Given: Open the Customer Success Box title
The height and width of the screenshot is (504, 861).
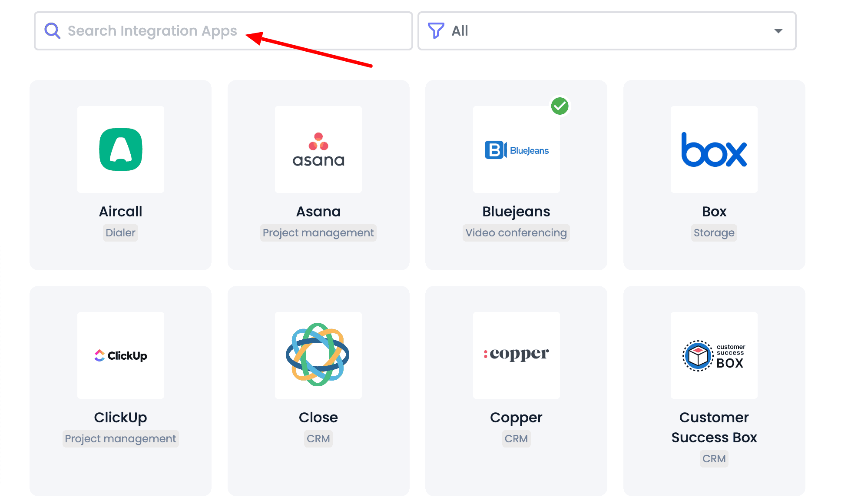Looking at the screenshot, I should coord(714,427).
